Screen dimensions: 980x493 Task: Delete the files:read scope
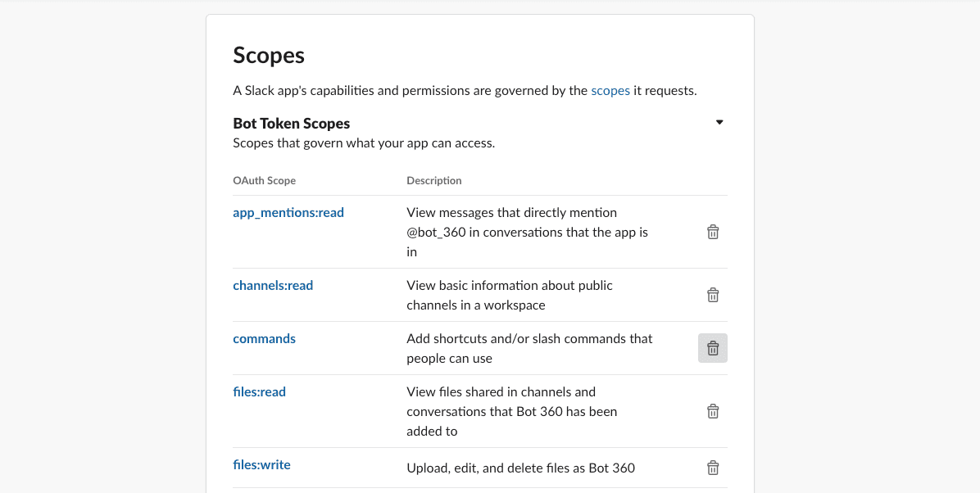tap(713, 412)
